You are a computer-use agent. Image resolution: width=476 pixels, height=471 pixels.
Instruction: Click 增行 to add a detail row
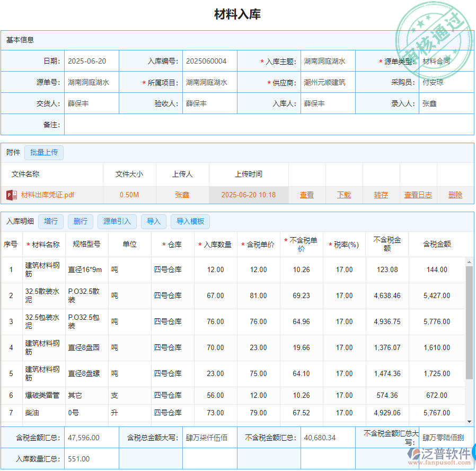(x=51, y=222)
